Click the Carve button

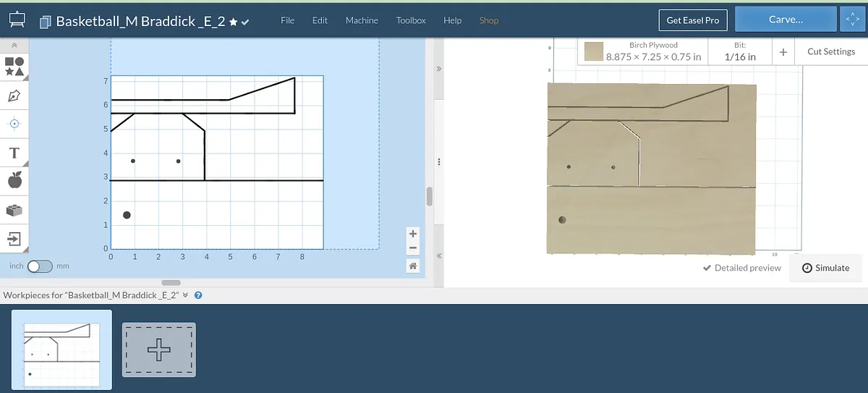[785, 20]
